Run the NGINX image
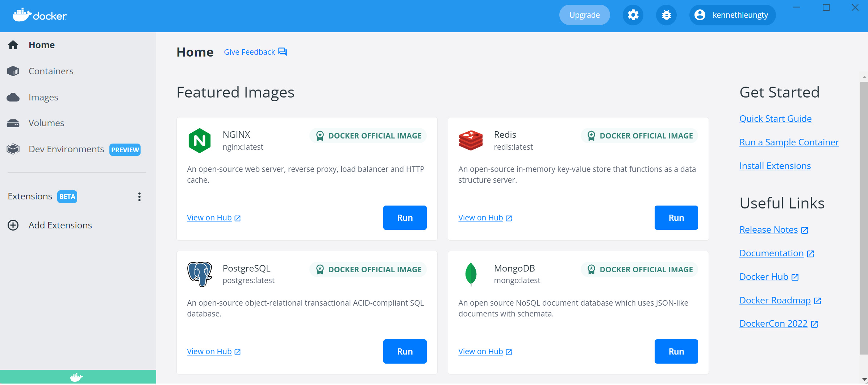The width and height of the screenshot is (868, 385). (x=405, y=218)
